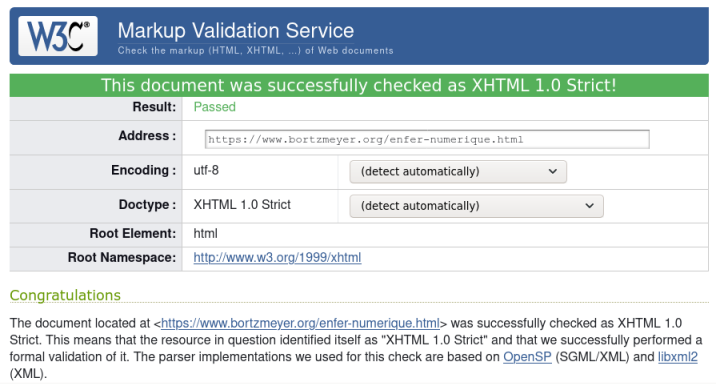This screenshot has width=716, height=386.
Task: Click the Markup Validation Service title
Action: tap(236, 31)
